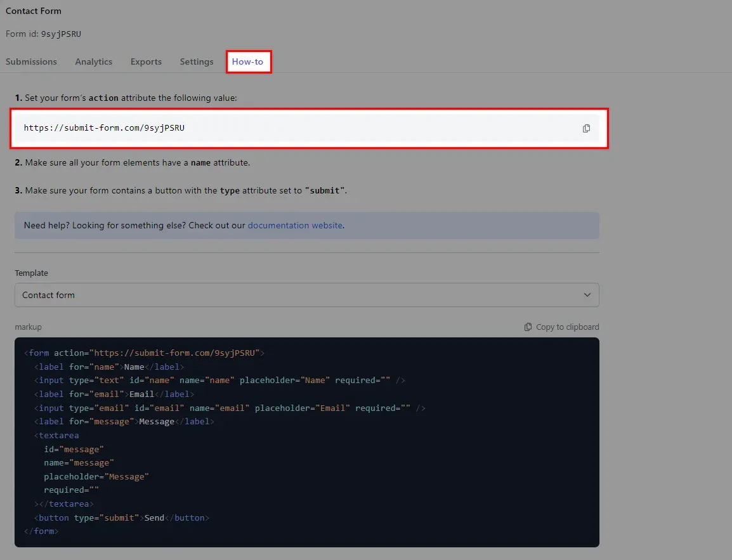Open the Analytics tab
Image resolution: width=732 pixels, height=560 pixels.
point(93,62)
